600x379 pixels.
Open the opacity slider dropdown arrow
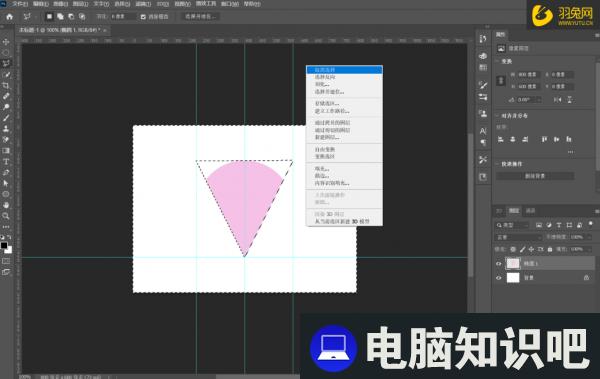tap(589, 237)
